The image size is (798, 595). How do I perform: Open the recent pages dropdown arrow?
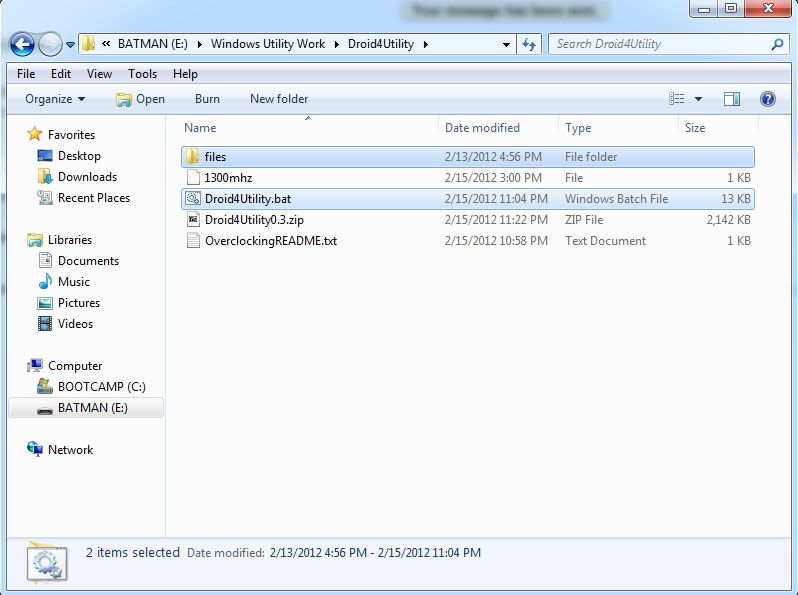[x=70, y=45]
